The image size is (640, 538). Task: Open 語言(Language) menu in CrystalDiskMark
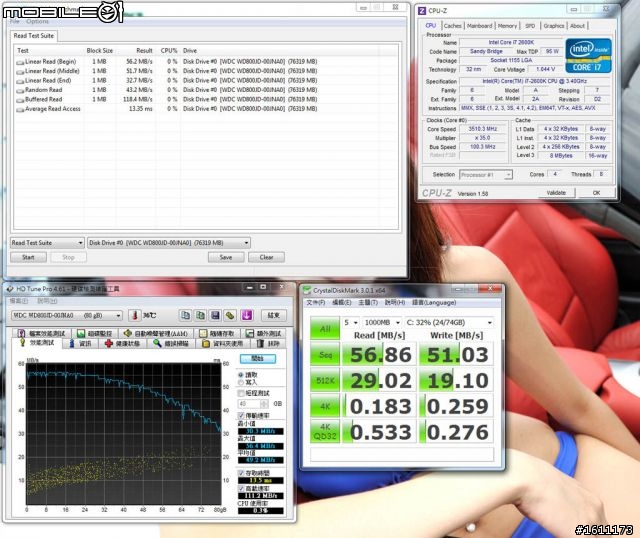pyautogui.click(x=434, y=302)
